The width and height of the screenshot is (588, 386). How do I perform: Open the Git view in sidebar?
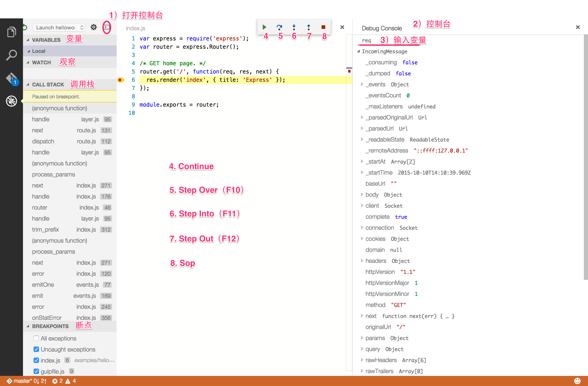pyautogui.click(x=11, y=78)
